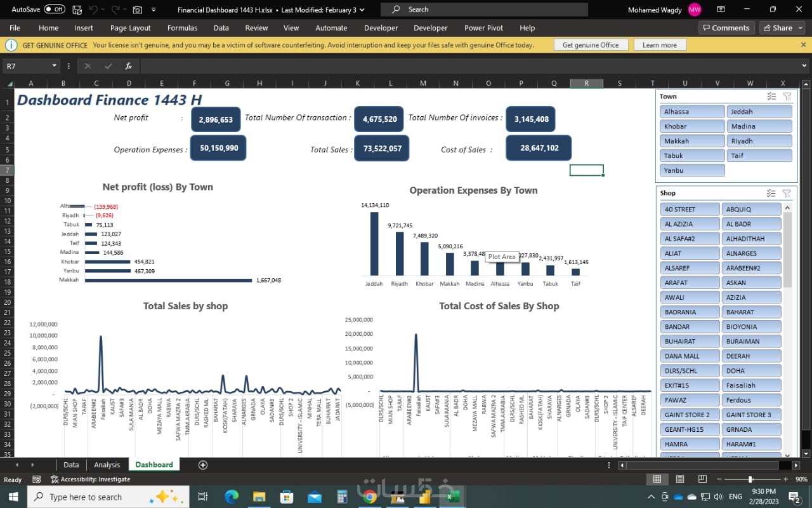Click the Shop slicer vertical scrollbar
Screen dimensions: 812x508
tap(788, 250)
